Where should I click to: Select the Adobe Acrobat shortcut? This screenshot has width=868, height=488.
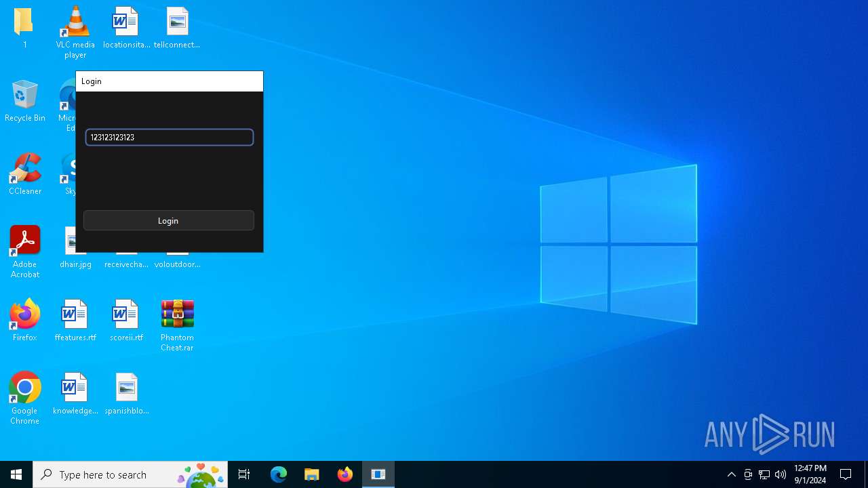(24, 252)
